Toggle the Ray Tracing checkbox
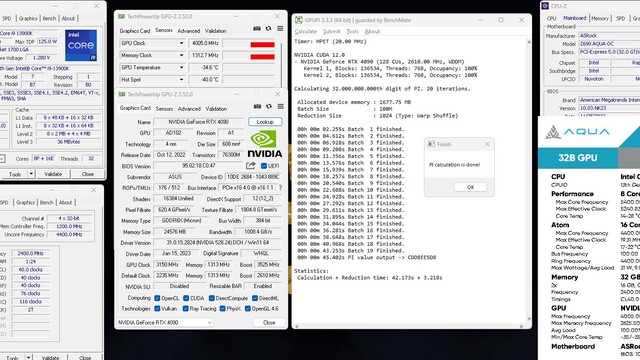The height and width of the screenshot is (360, 640). pos(186,309)
